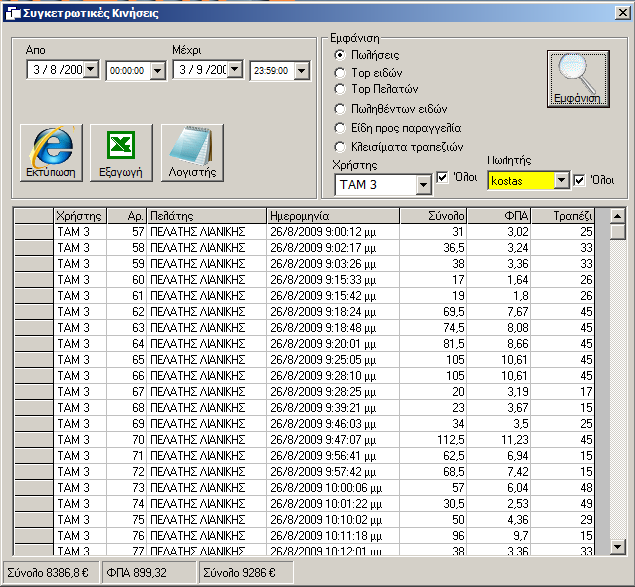
Task: Click the 9,7 ΦΠΑ cell
Action: (499, 536)
